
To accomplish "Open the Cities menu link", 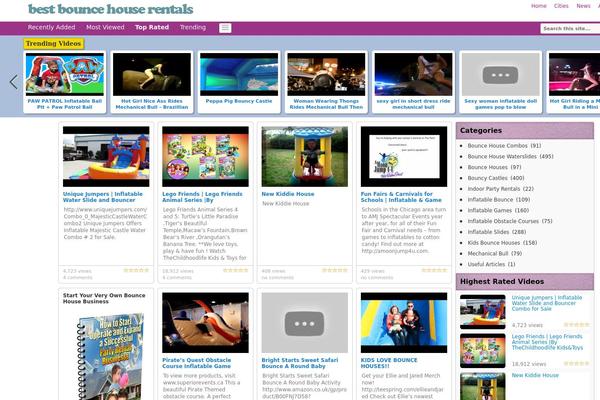I will tap(561, 6).
